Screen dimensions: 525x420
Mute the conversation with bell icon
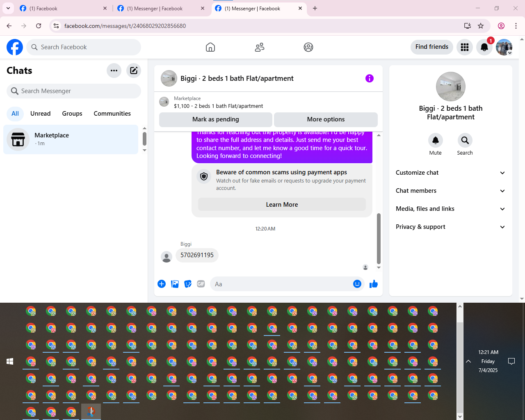click(x=436, y=140)
